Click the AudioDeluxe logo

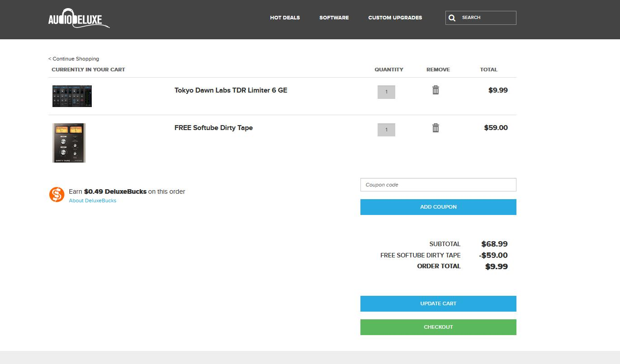point(79,18)
